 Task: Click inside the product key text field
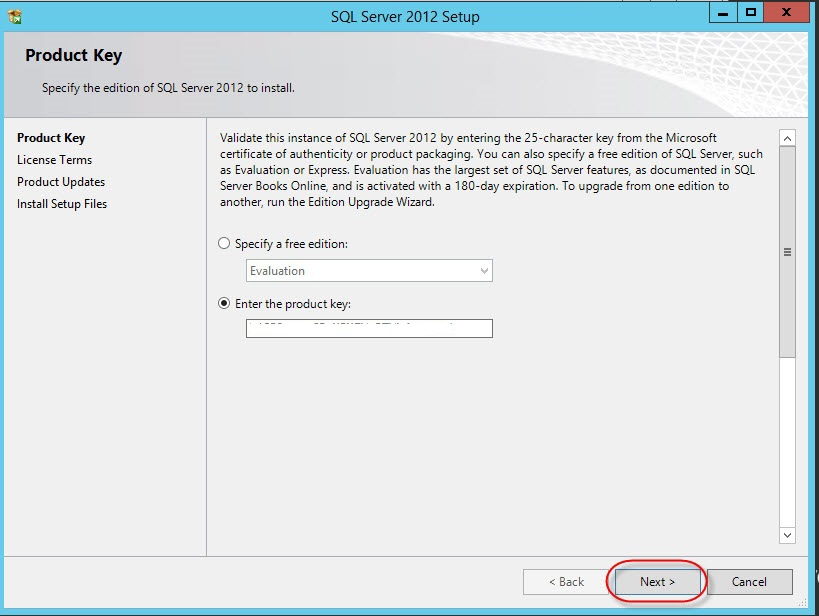[369, 329]
